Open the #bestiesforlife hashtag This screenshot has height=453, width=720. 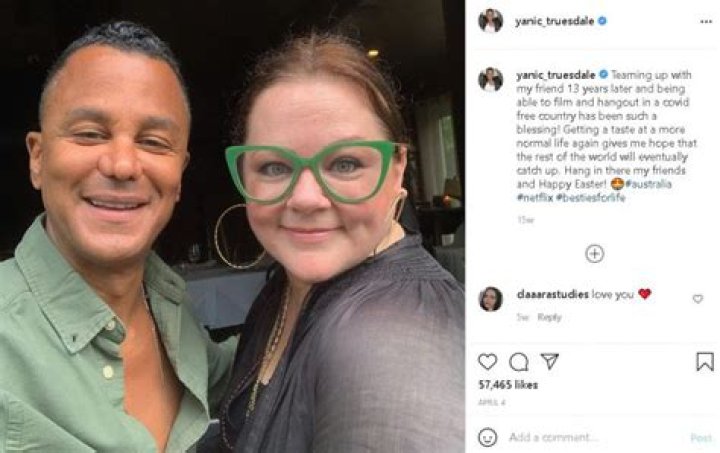pyautogui.click(x=589, y=198)
